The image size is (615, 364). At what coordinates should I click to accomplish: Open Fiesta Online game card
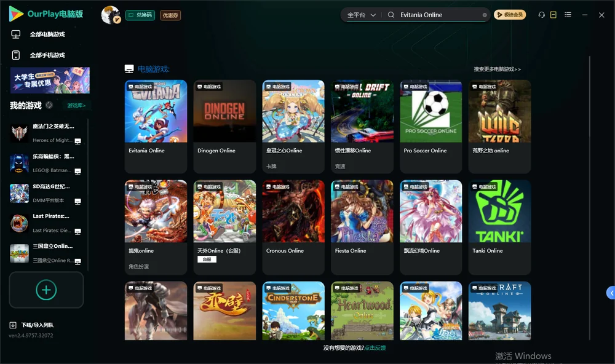(362, 227)
